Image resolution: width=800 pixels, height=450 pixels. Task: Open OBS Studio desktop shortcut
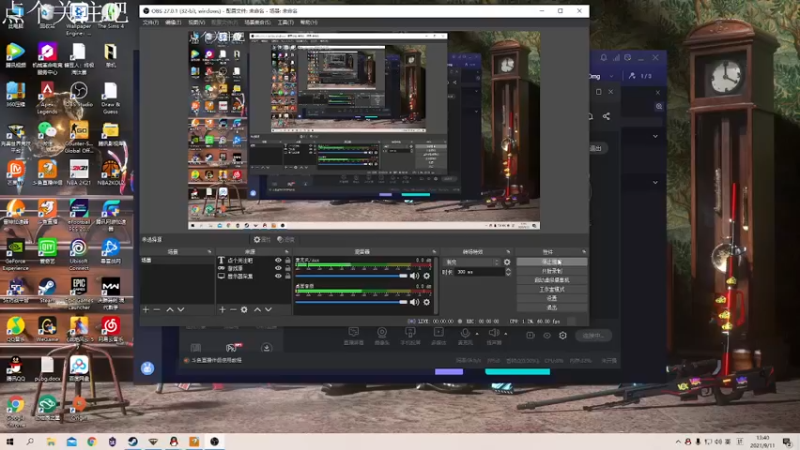click(x=79, y=95)
